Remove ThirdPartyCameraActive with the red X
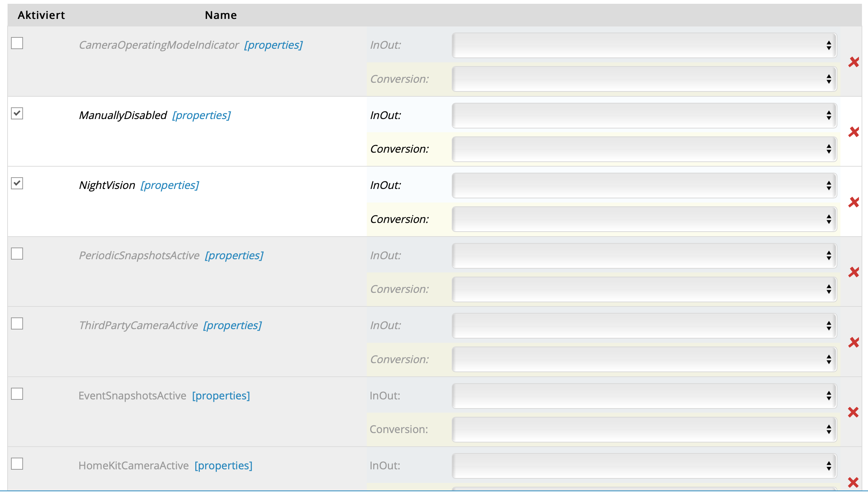This screenshot has height=492, width=868. pos(854,342)
